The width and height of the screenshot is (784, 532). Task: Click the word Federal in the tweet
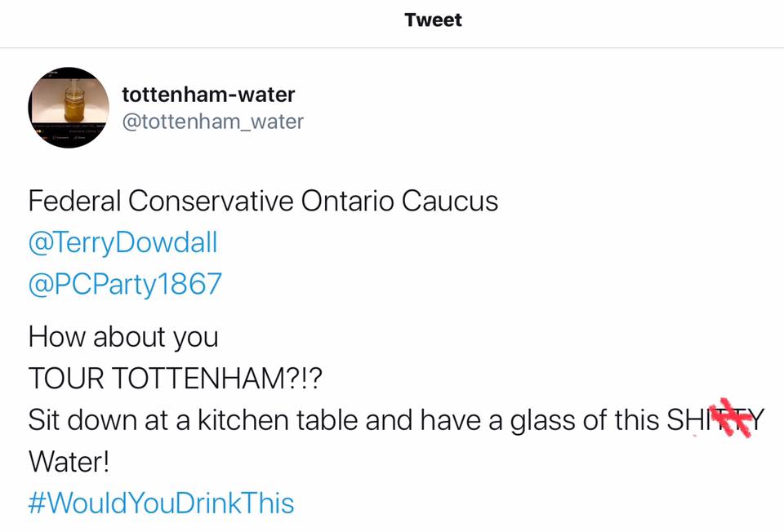pos(74,201)
